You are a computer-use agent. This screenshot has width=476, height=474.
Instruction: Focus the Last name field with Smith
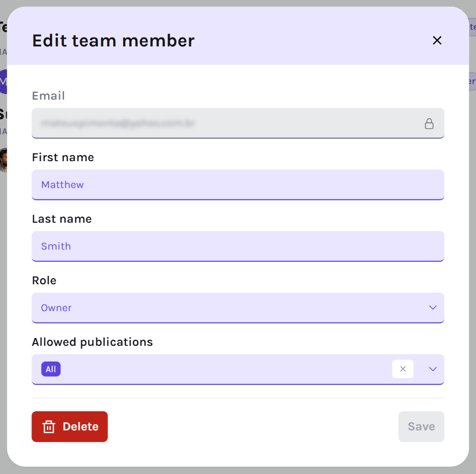point(237,246)
